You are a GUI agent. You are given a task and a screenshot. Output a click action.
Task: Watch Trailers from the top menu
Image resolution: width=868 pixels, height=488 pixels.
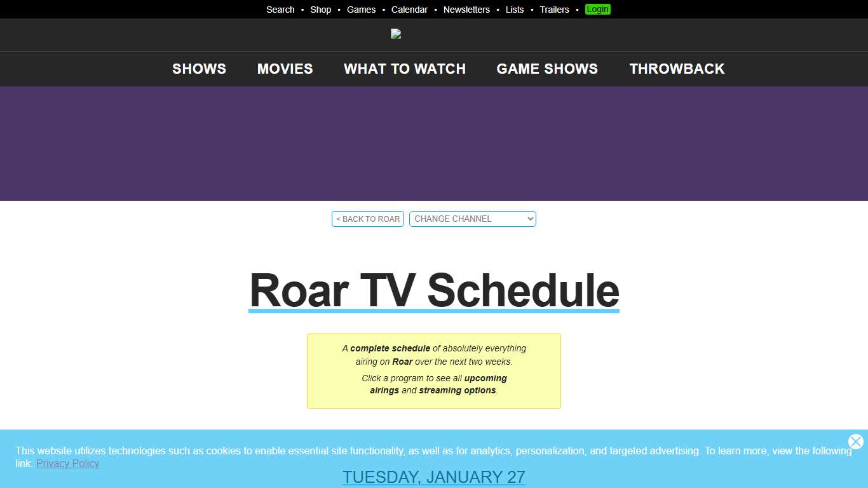click(553, 10)
